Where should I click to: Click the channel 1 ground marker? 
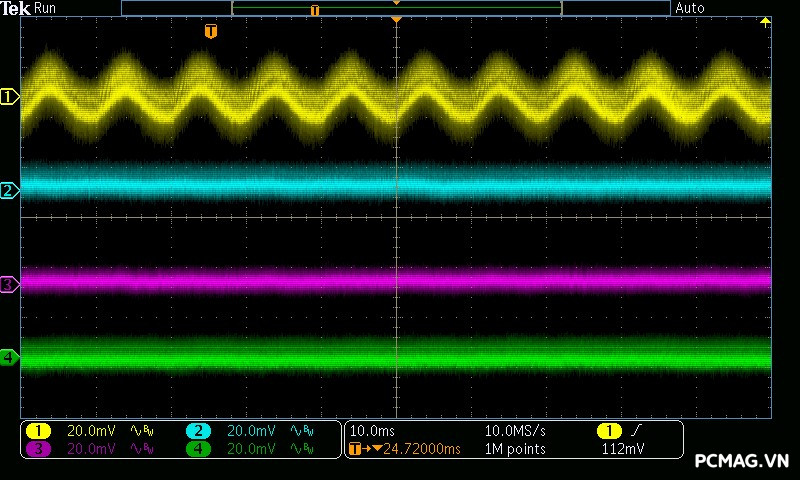click(9, 97)
